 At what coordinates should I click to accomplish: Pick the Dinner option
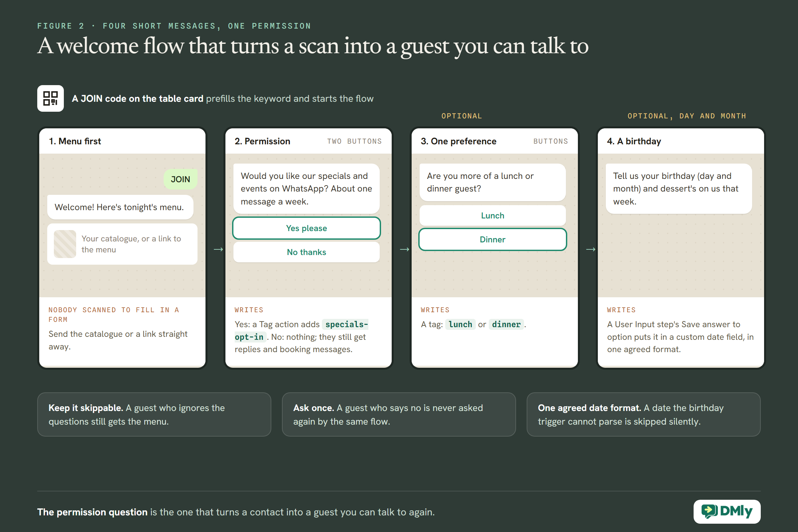click(492, 239)
